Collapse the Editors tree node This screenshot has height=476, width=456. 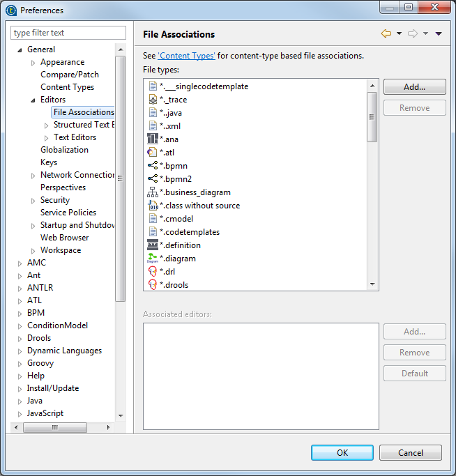tap(33, 100)
